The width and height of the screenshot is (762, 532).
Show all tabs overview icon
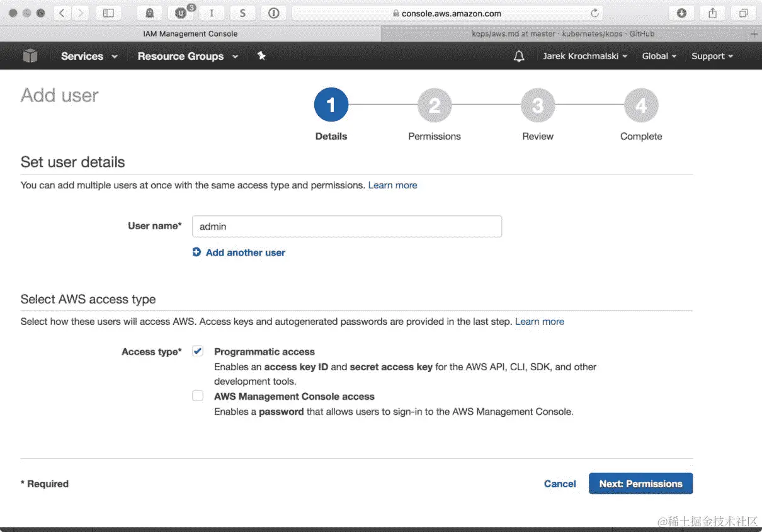click(744, 13)
